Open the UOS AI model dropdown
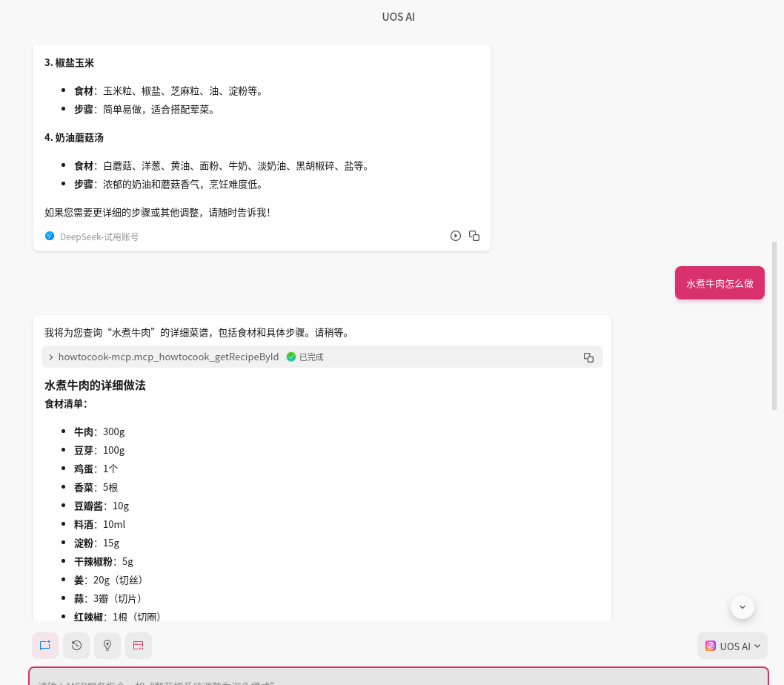 coord(733,646)
